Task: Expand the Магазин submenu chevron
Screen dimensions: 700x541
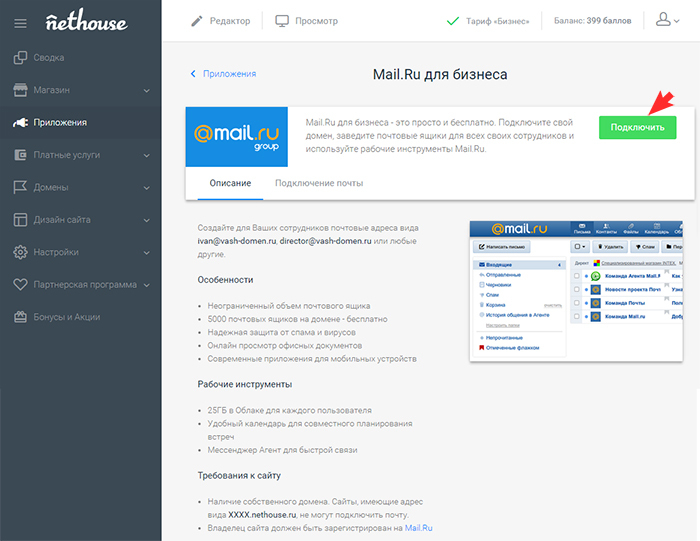Action: 146,91
